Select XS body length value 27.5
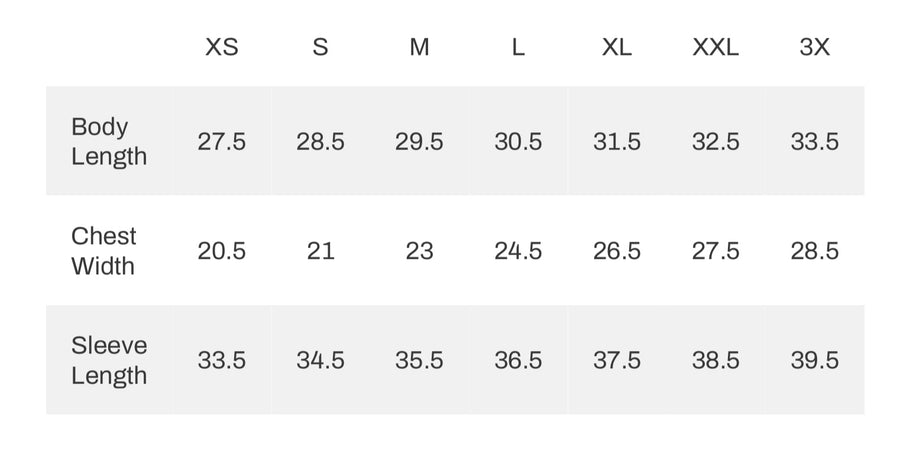Screen dimensions: 900x461 [222, 142]
